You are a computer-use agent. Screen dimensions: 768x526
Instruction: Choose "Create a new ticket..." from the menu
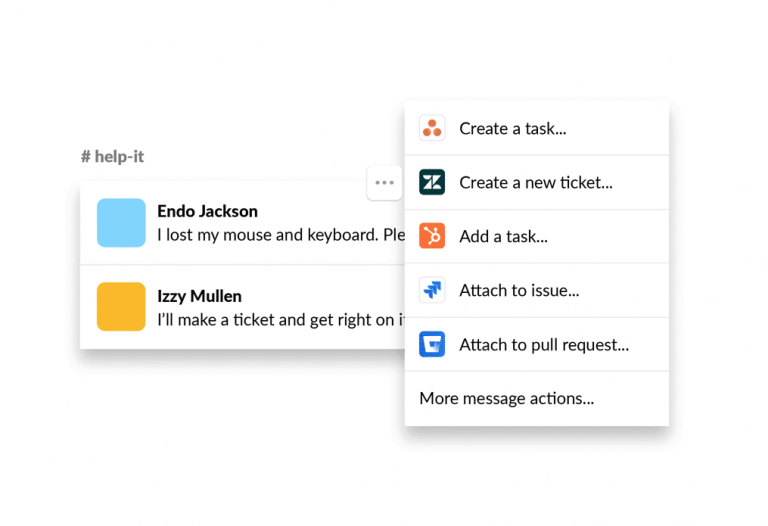click(535, 182)
